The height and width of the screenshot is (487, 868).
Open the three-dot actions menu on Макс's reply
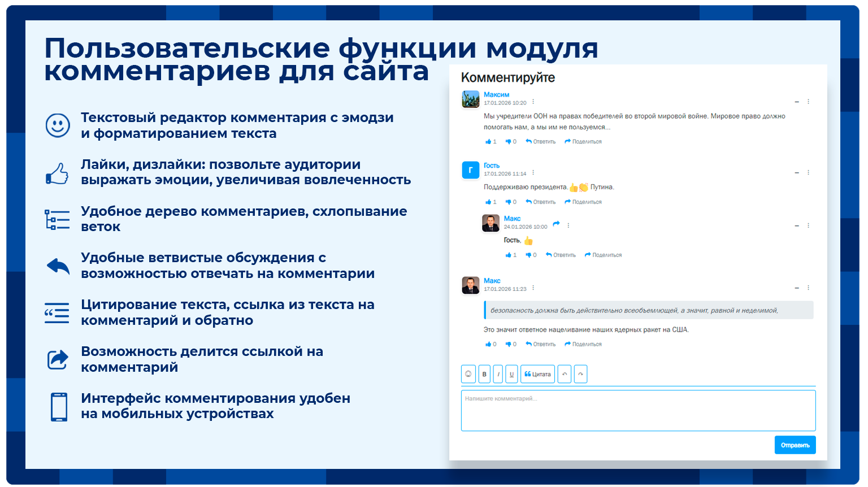pos(568,225)
